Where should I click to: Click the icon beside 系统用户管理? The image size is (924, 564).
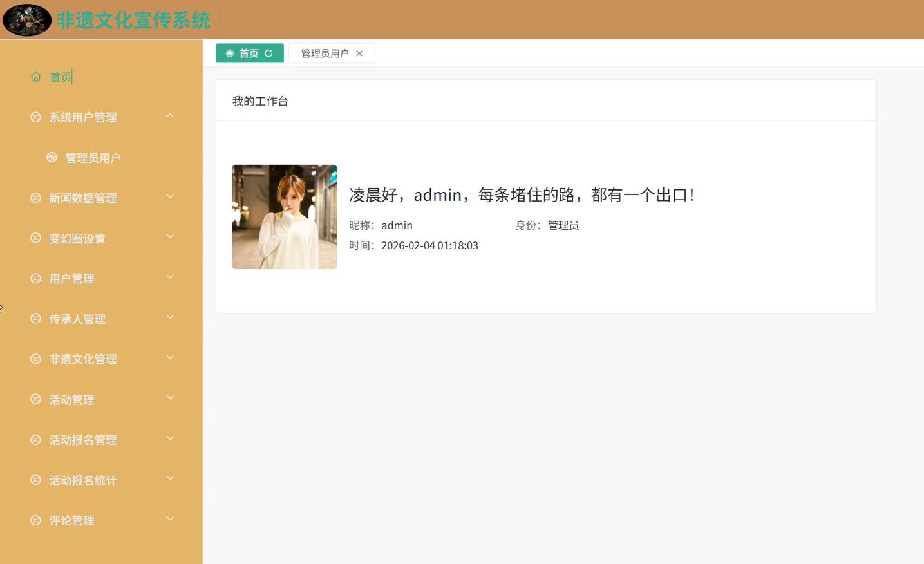(x=35, y=117)
